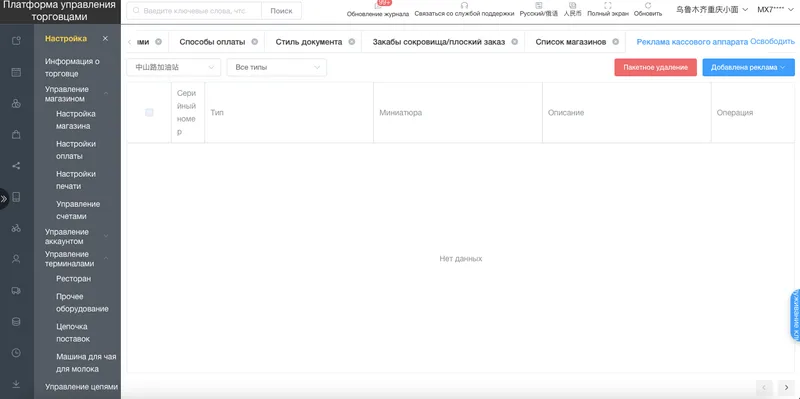Screen dimensions: 800x399
Task: Open Управление цепями menu item
Action: pos(81,387)
